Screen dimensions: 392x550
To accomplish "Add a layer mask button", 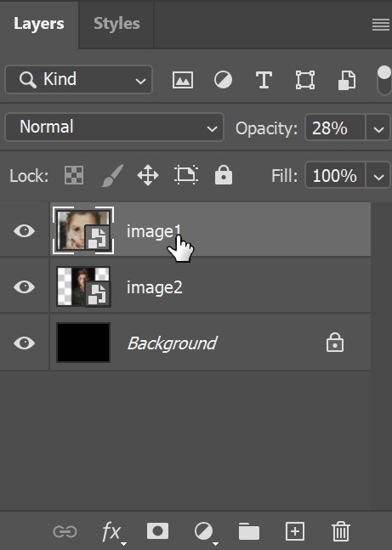I will tap(157, 530).
